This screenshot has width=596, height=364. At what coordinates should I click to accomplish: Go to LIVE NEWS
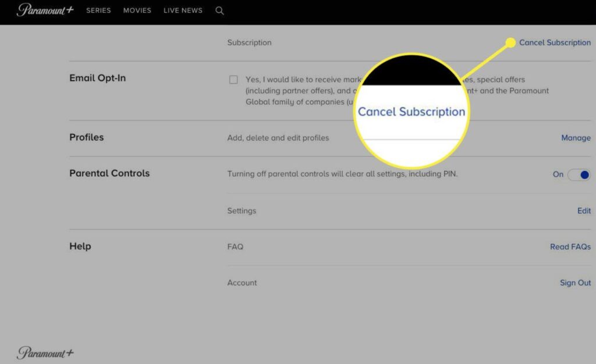click(183, 10)
